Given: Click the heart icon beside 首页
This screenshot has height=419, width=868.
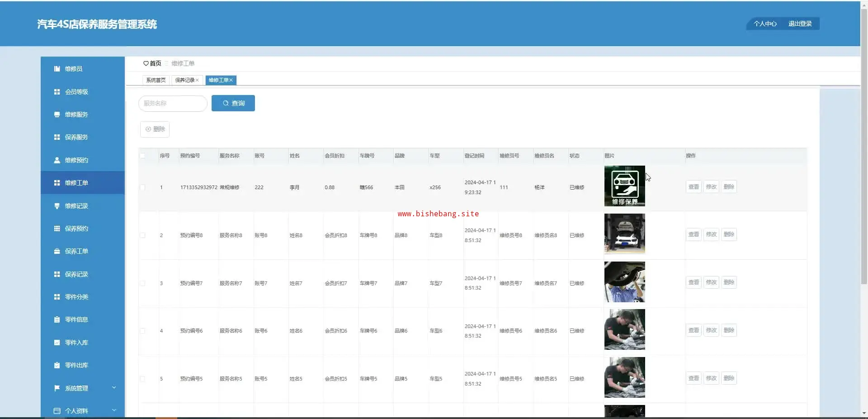Looking at the screenshot, I should point(146,63).
